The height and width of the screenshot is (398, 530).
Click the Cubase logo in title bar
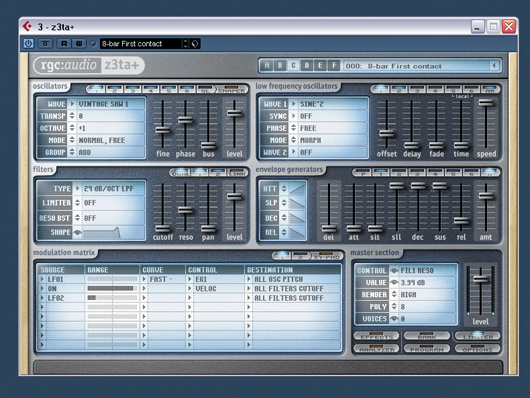(27, 26)
